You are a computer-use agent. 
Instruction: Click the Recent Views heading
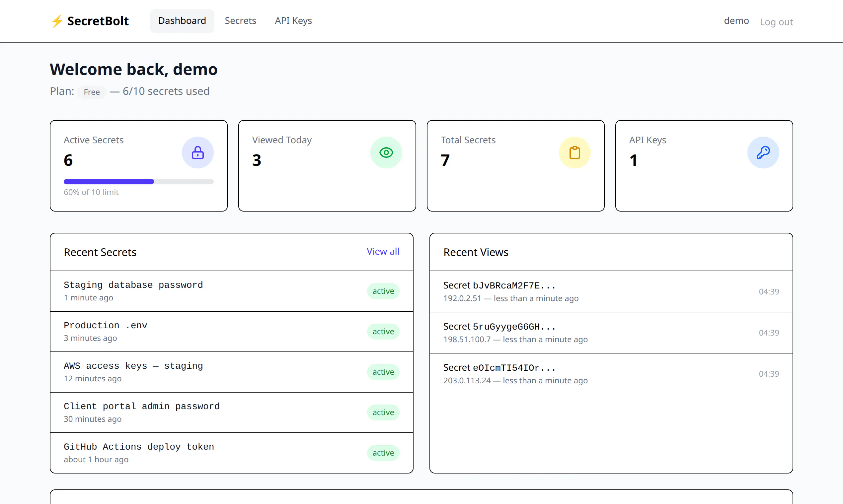click(476, 252)
